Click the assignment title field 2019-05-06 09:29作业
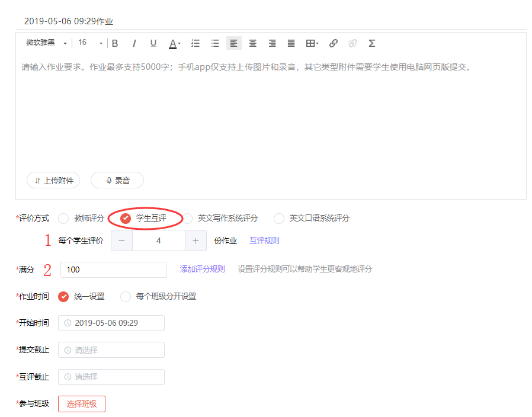The height and width of the screenshot is (417, 532). (271, 21)
